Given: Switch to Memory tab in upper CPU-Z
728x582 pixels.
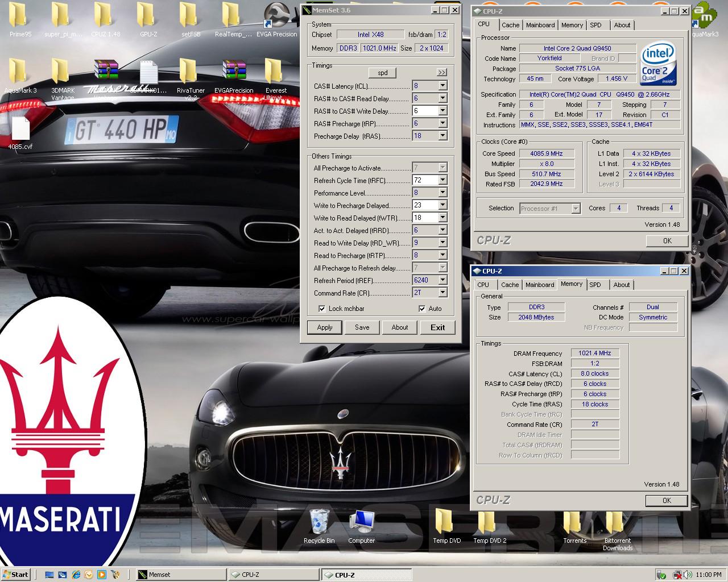Looking at the screenshot, I should point(572,25).
